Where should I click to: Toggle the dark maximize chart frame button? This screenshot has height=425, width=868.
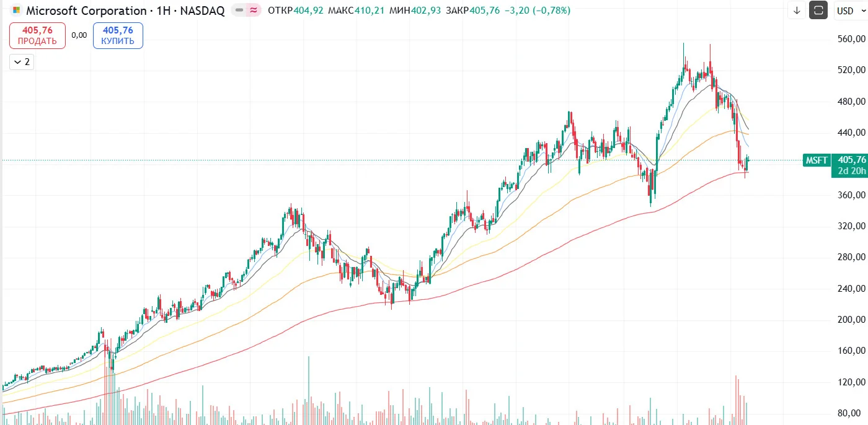coord(818,11)
